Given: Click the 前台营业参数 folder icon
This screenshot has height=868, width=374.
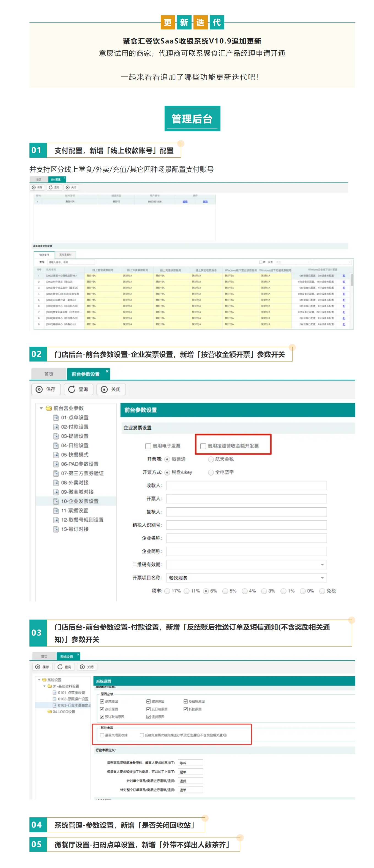Looking at the screenshot, I should [49, 408].
